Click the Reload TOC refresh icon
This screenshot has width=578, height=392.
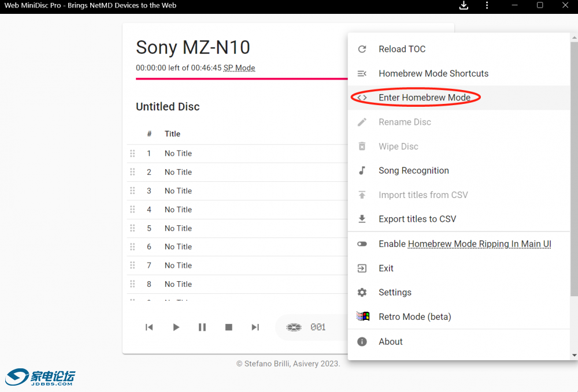pos(362,49)
